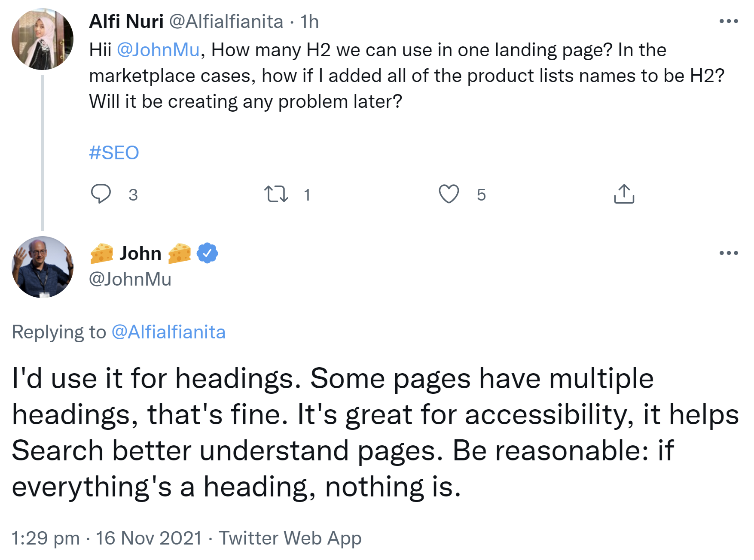Open more options on John's reply tweet
Image resolution: width=754 pixels, height=560 pixels.
[x=728, y=253]
